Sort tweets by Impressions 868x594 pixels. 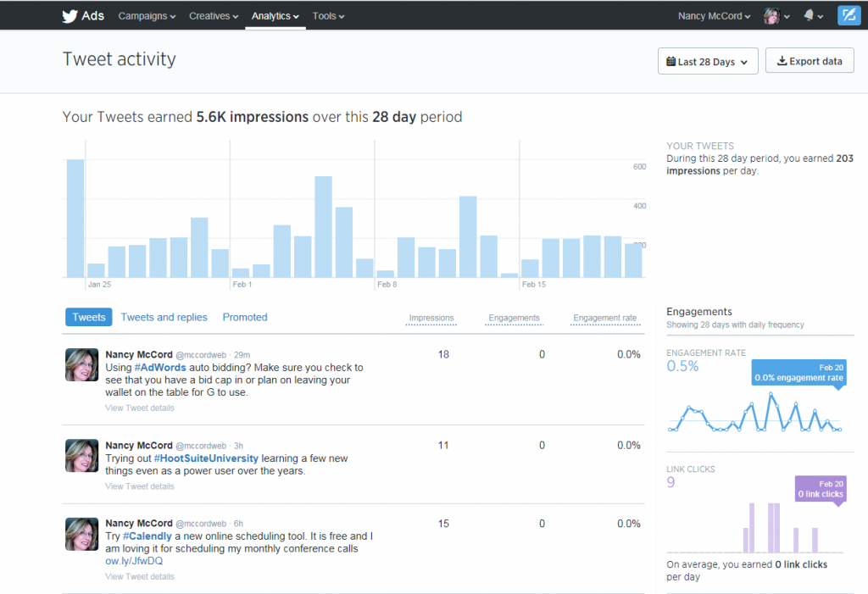(x=431, y=319)
